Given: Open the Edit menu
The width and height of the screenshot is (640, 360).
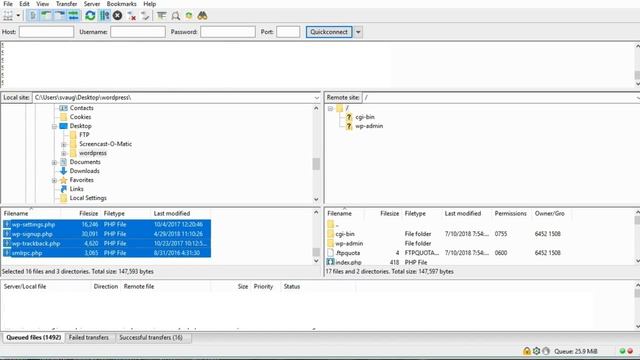Looking at the screenshot, I should pyautogui.click(x=24, y=4).
